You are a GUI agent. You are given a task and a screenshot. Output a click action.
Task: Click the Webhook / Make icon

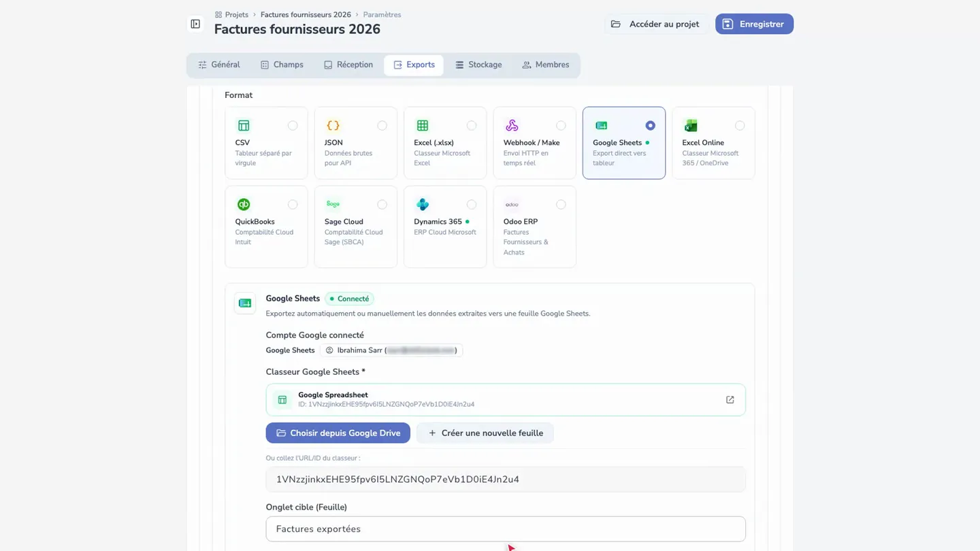(x=512, y=125)
